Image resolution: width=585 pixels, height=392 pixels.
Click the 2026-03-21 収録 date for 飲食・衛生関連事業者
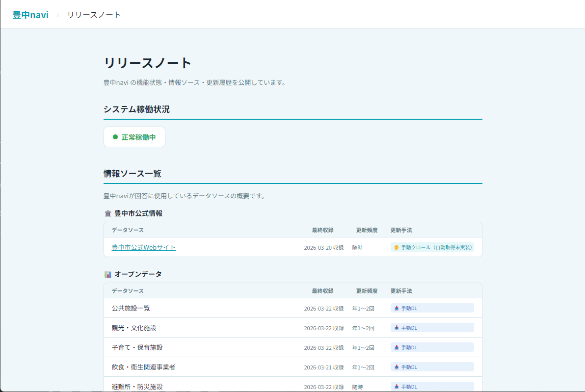[323, 367]
